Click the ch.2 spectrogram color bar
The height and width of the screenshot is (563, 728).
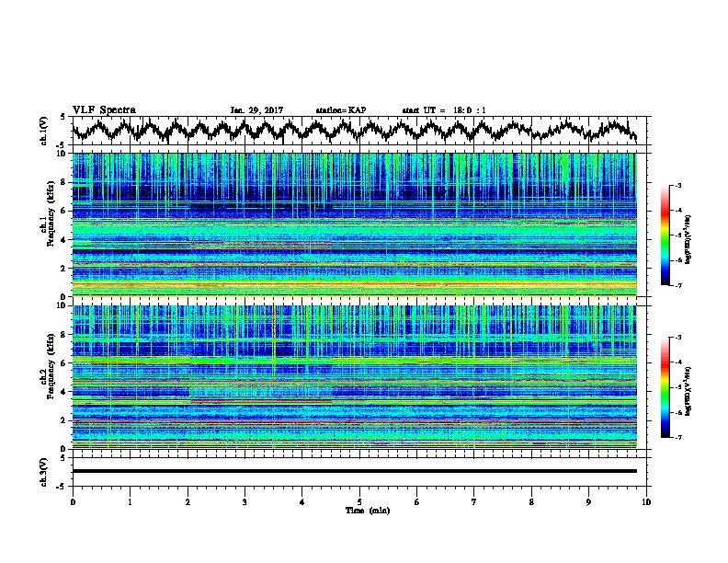point(665,387)
